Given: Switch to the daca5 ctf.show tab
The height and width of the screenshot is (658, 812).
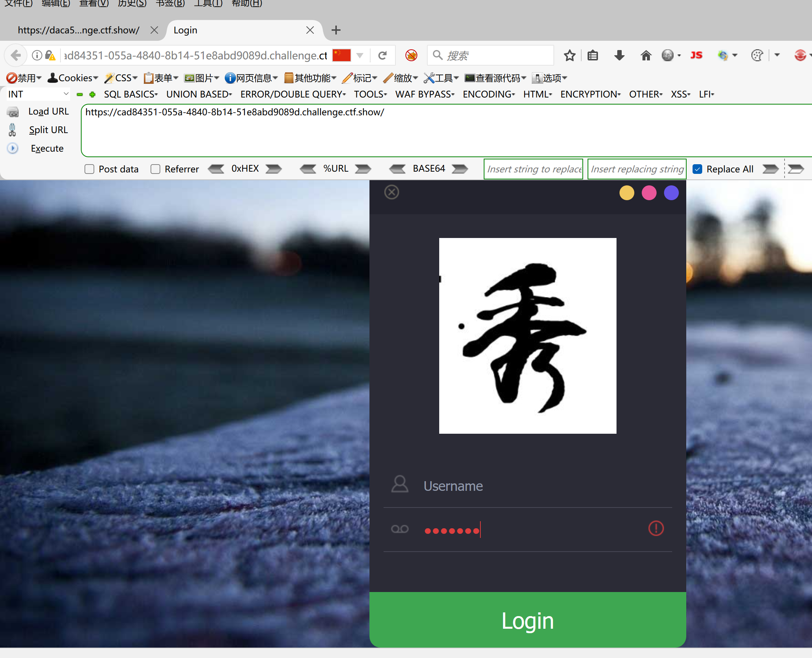Looking at the screenshot, I should point(79,30).
